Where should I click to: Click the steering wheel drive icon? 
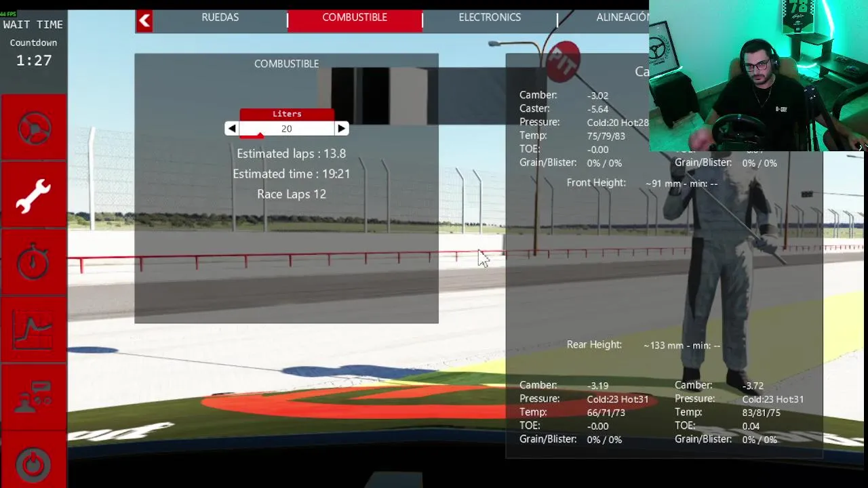(34, 128)
